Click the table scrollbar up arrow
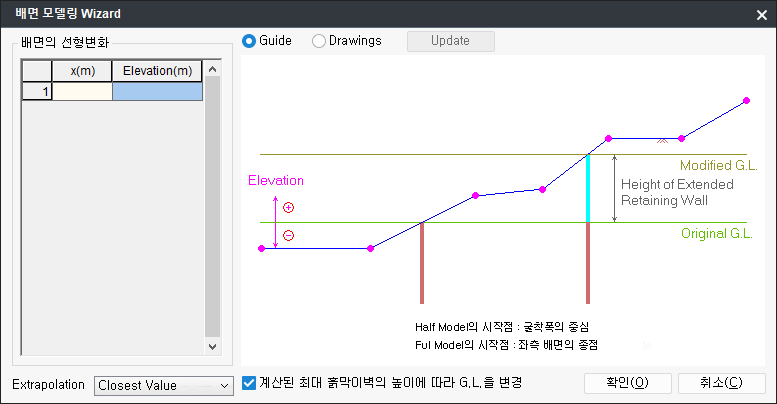The image size is (777, 404). pos(212,68)
